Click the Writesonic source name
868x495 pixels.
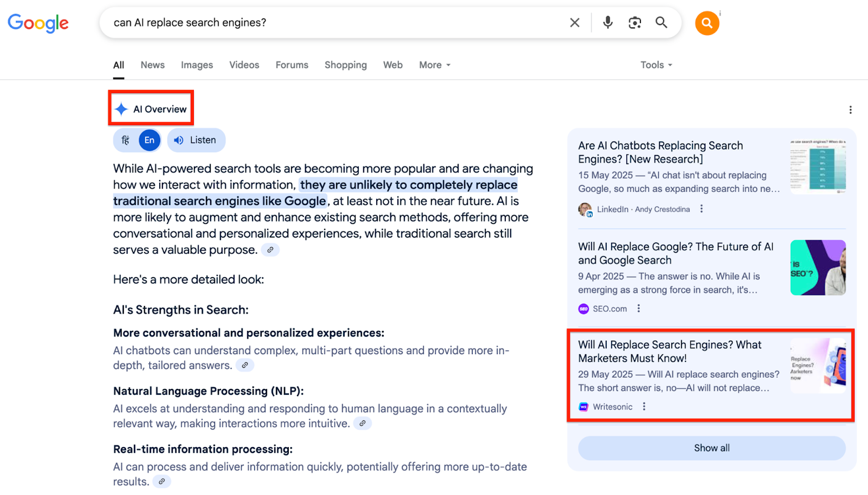[x=613, y=407]
